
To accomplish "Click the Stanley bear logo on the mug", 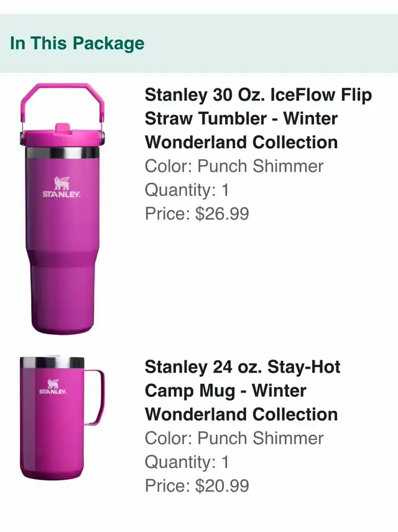I will (52, 387).
